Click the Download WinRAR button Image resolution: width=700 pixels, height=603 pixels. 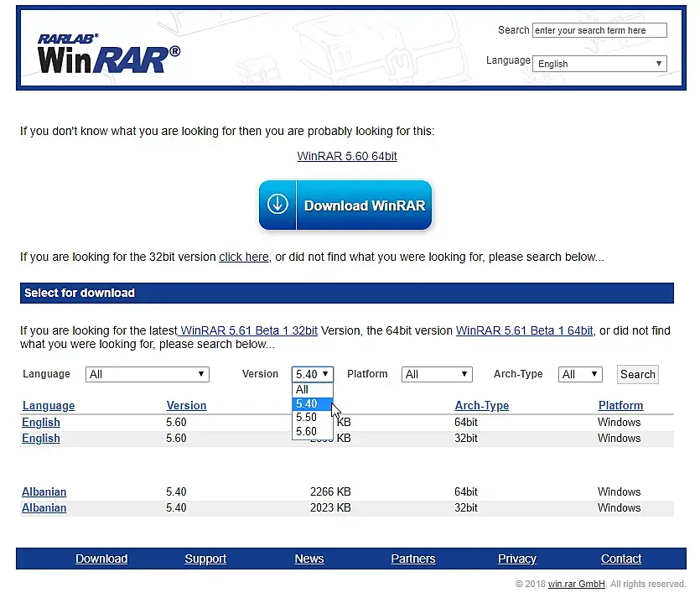click(x=345, y=205)
